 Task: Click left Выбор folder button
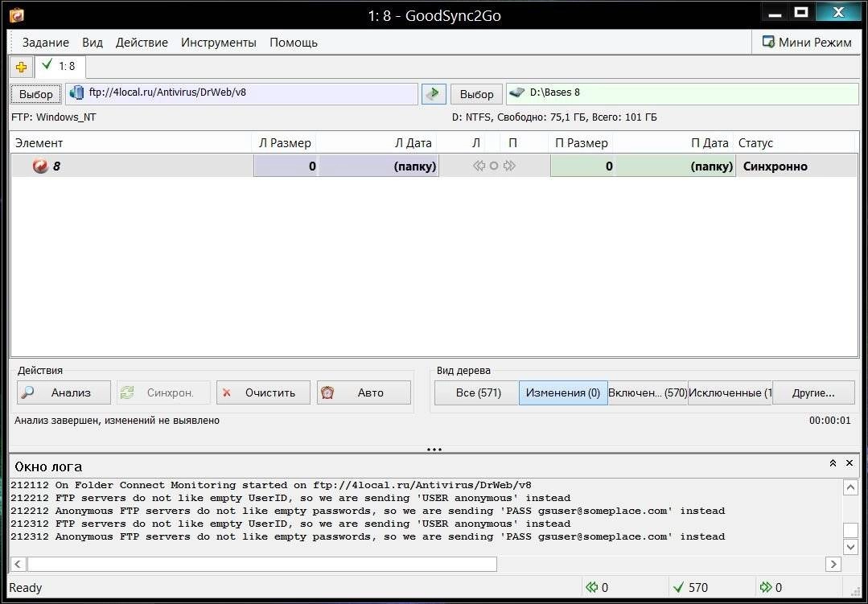[x=36, y=94]
